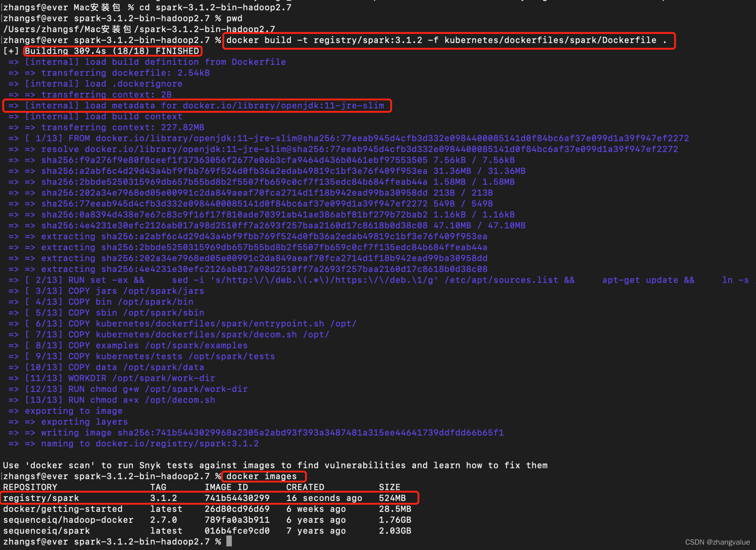Click the [13/13] RUN chmod a+x line
Image resolution: width=756 pixels, height=550 pixels.
120,400
